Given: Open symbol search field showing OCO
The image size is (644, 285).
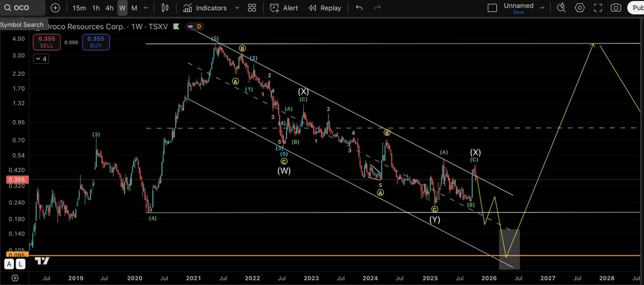Looking at the screenshot, I should point(21,8).
